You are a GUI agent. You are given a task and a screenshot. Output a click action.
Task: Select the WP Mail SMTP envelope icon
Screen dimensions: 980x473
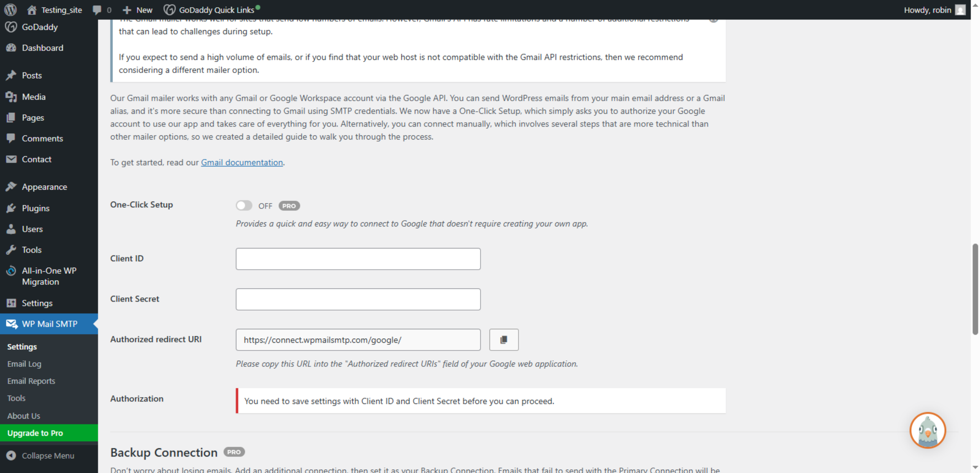(x=11, y=324)
